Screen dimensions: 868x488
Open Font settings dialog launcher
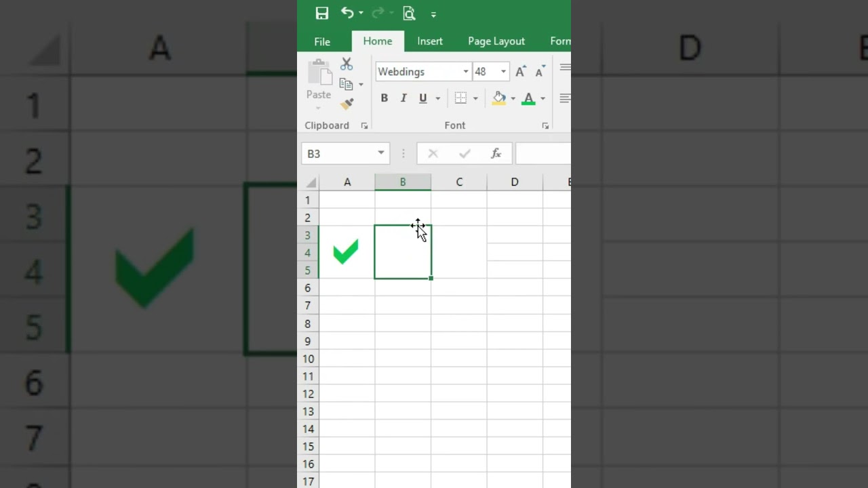(545, 126)
